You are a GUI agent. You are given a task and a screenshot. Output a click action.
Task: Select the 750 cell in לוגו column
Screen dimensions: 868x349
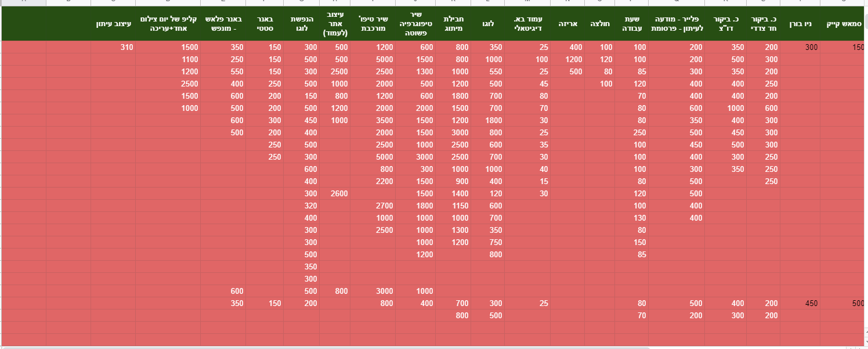click(x=487, y=242)
